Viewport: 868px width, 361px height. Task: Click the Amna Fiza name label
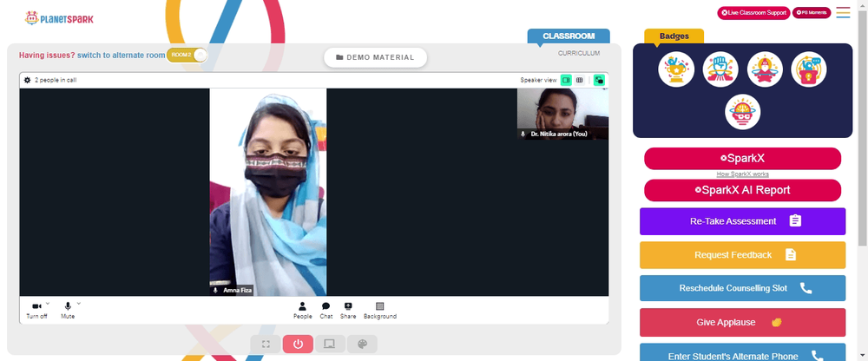pyautogui.click(x=233, y=290)
